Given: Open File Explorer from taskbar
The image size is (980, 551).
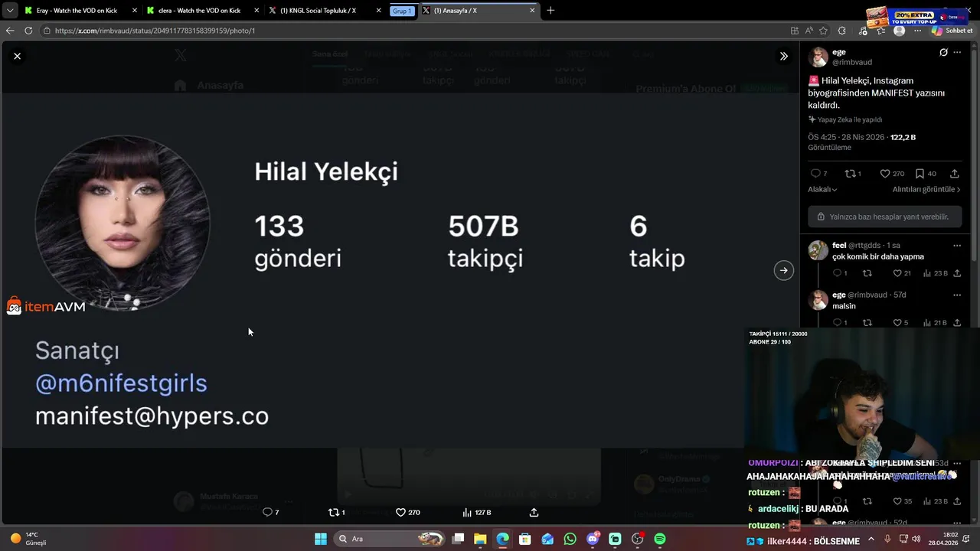Looking at the screenshot, I should pyautogui.click(x=480, y=539).
